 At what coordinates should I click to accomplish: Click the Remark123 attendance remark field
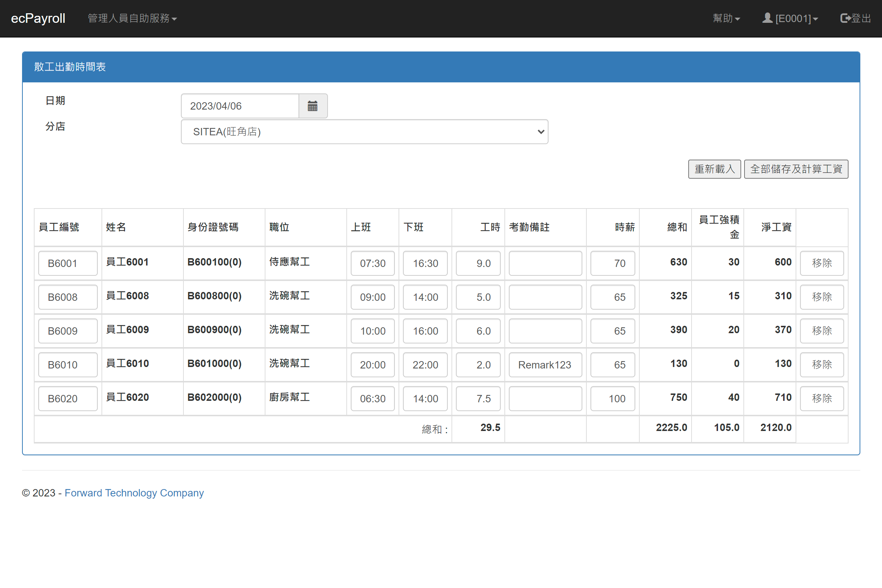pyautogui.click(x=545, y=364)
